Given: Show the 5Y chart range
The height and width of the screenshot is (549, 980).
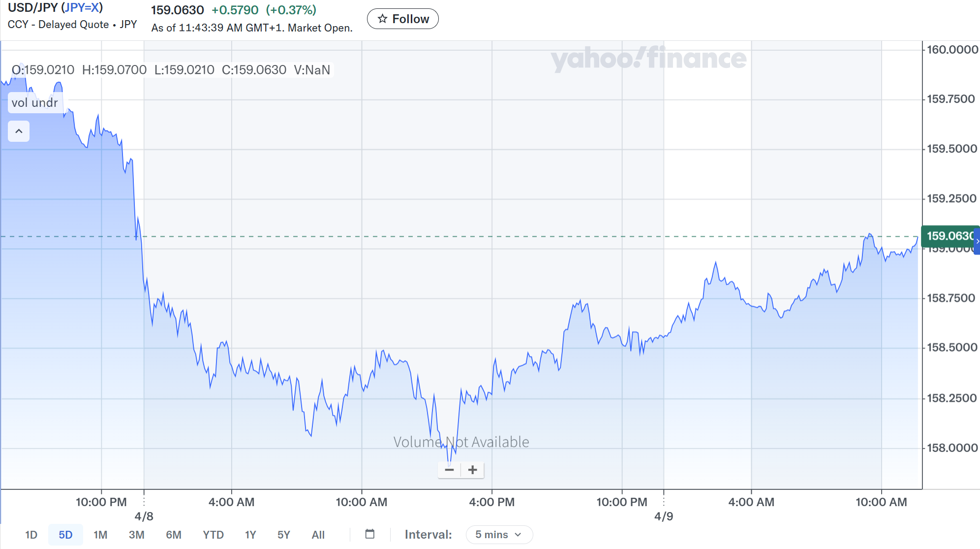Looking at the screenshot, I should (284, 535).
